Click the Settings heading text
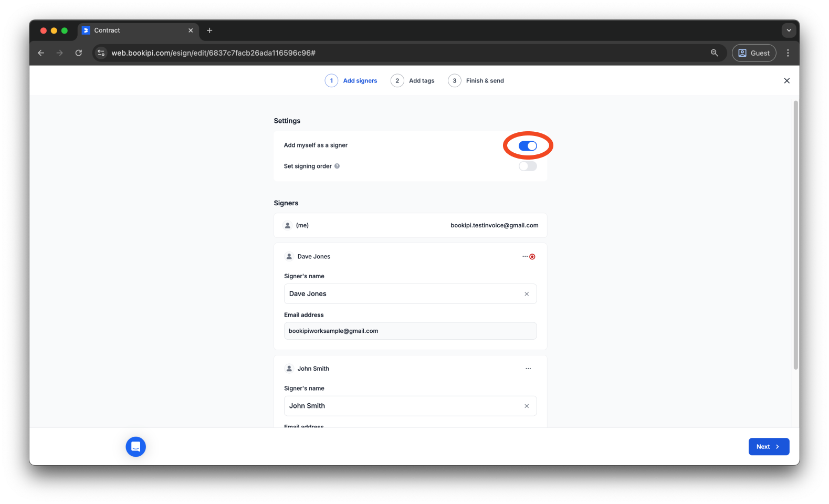Viewport: 829px width, 504px height. (287, 121)
